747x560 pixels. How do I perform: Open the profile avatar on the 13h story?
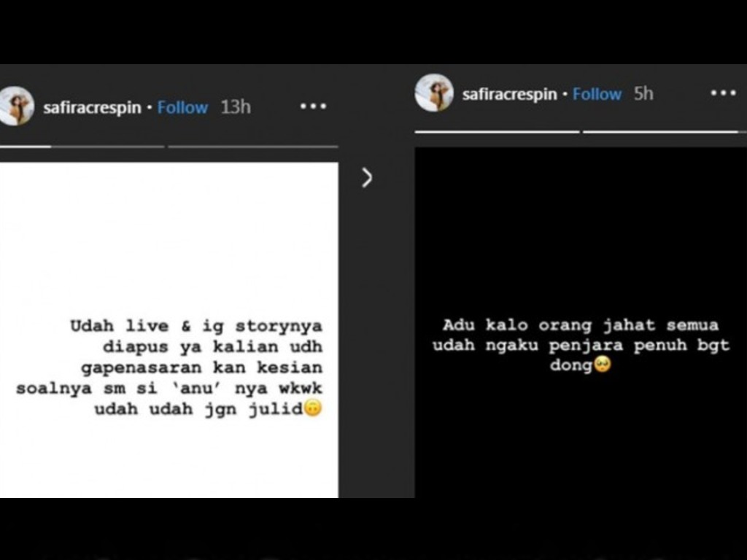pyautogui.click(x=16, y=106)
